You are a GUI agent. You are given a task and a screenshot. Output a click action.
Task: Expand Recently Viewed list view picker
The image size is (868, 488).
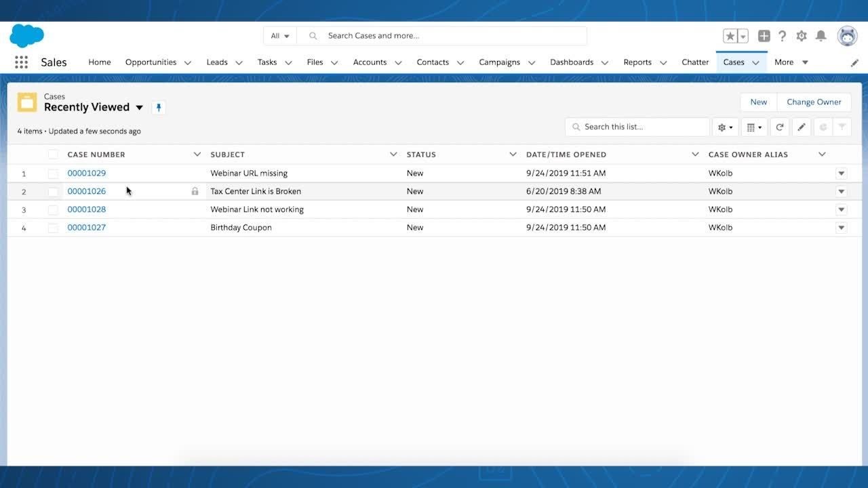point(140,107)
